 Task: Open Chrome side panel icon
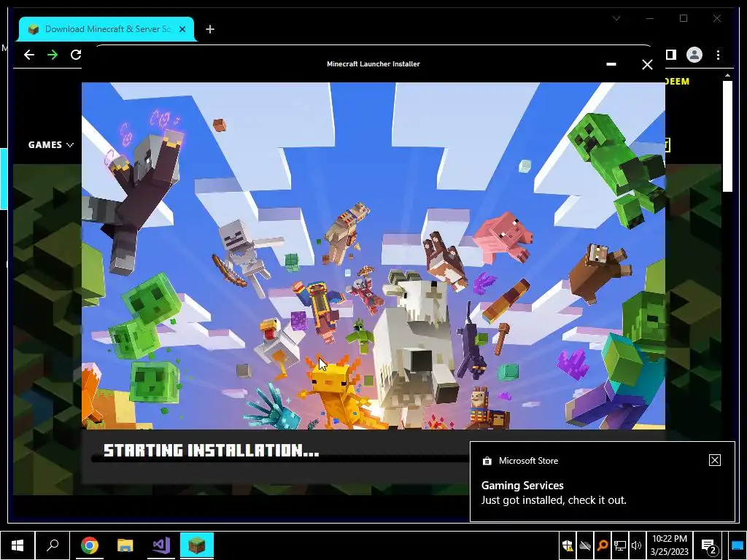point(671,55)
